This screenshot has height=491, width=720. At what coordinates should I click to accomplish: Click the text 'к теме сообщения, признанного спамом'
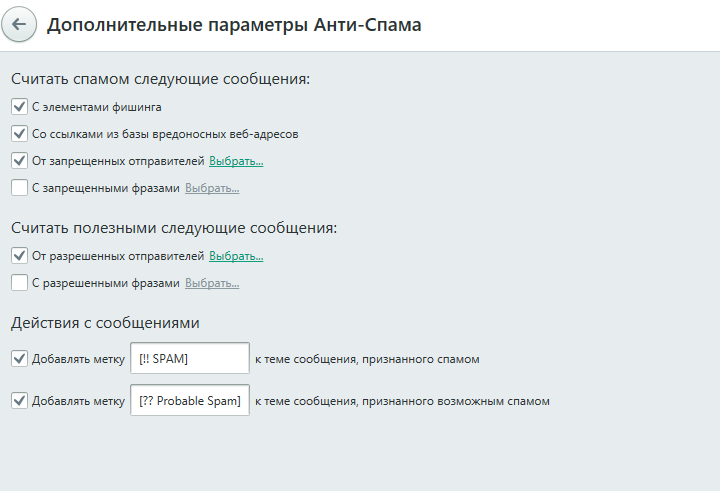(x=367, y=359)
